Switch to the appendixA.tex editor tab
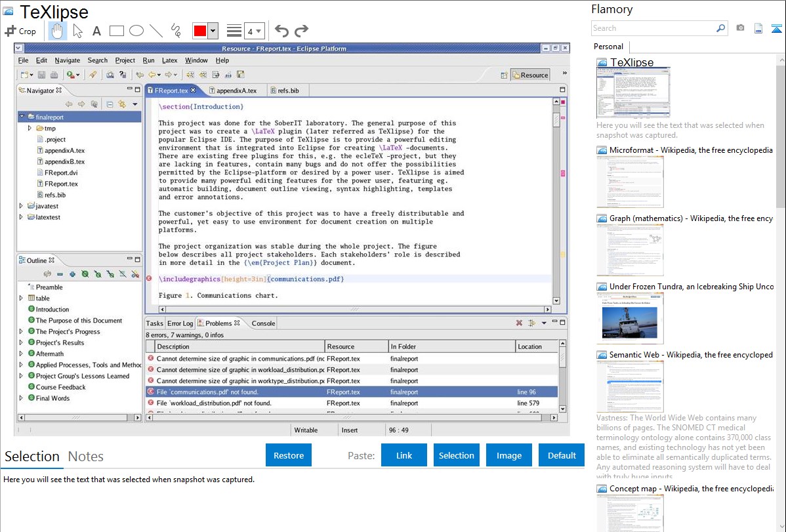 233,91
